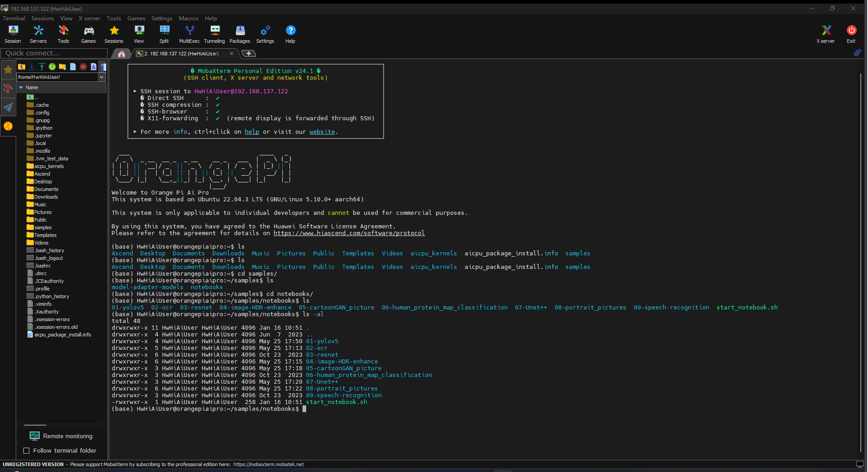Click the letter A file icon
Viewport: 868px width, 472px height.
[x=94, y=67]
